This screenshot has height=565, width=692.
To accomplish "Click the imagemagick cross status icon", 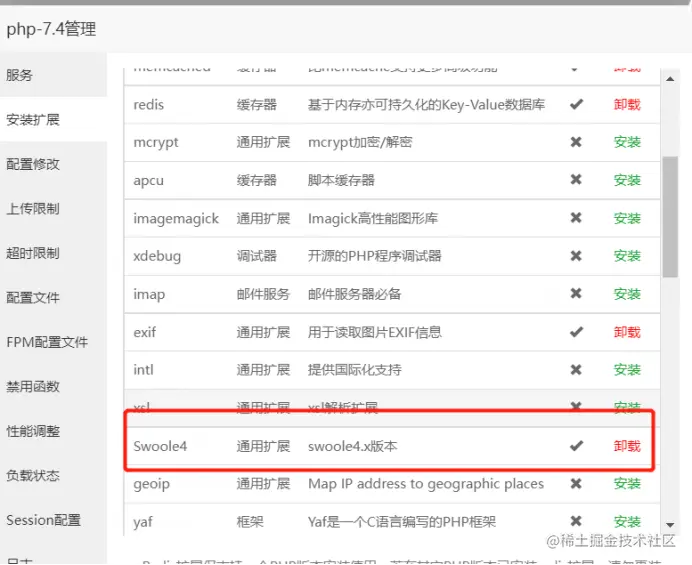I will [576, 218].
